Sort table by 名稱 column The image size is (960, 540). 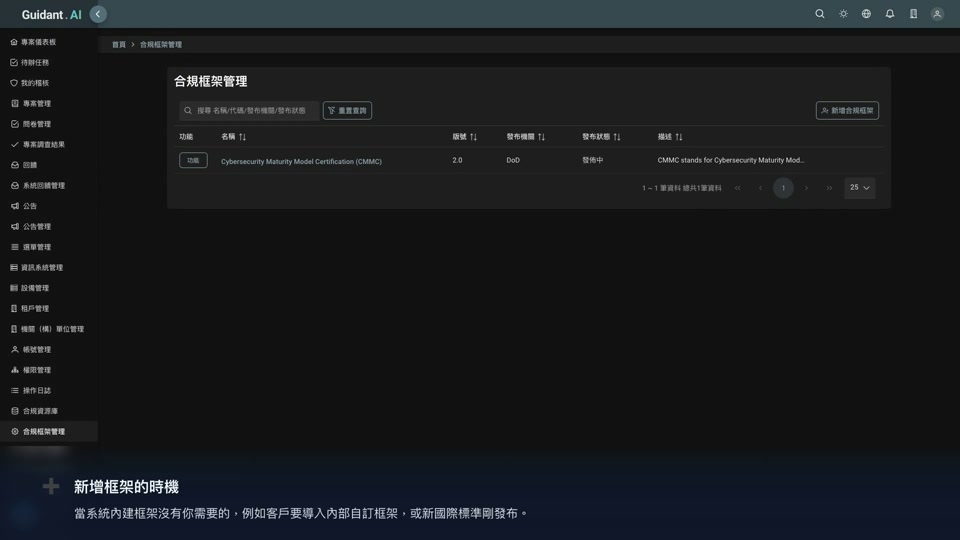(x=233, y=137)
